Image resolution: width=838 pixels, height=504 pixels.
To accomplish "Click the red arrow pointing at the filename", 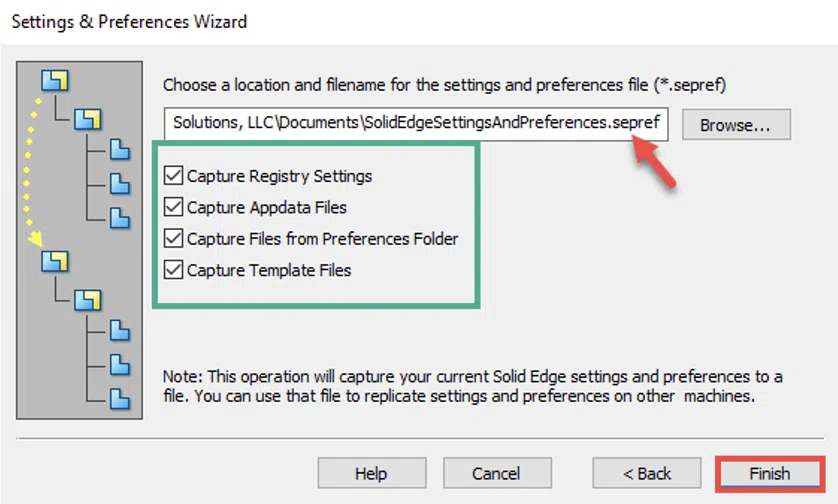I will [x=654, y=160].
